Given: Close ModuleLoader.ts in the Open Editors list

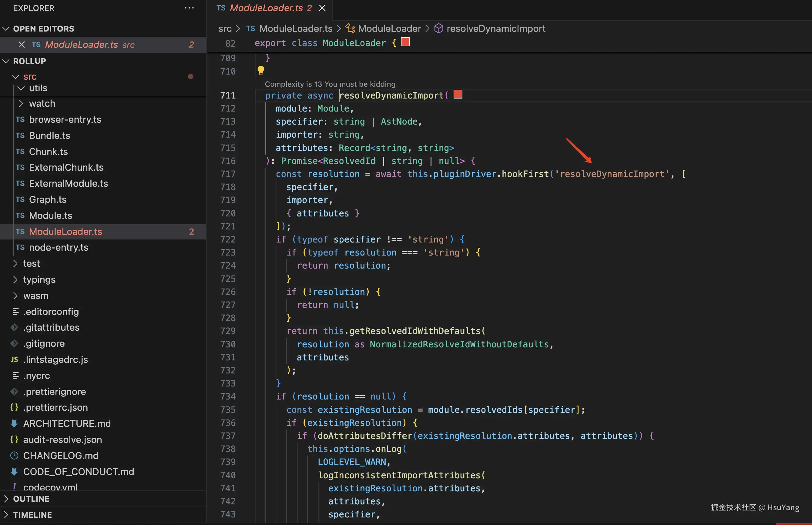Looking at the screenshot, I should click(22, 45).
